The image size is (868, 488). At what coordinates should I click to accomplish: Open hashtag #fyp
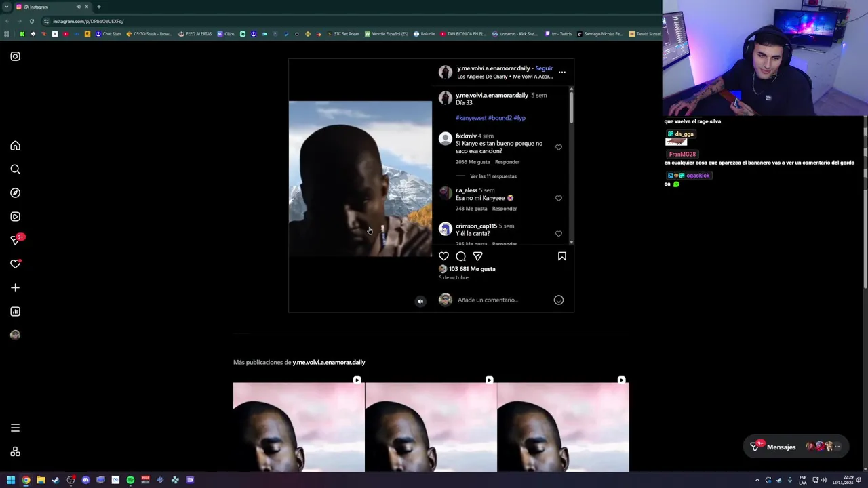[519, 118]
